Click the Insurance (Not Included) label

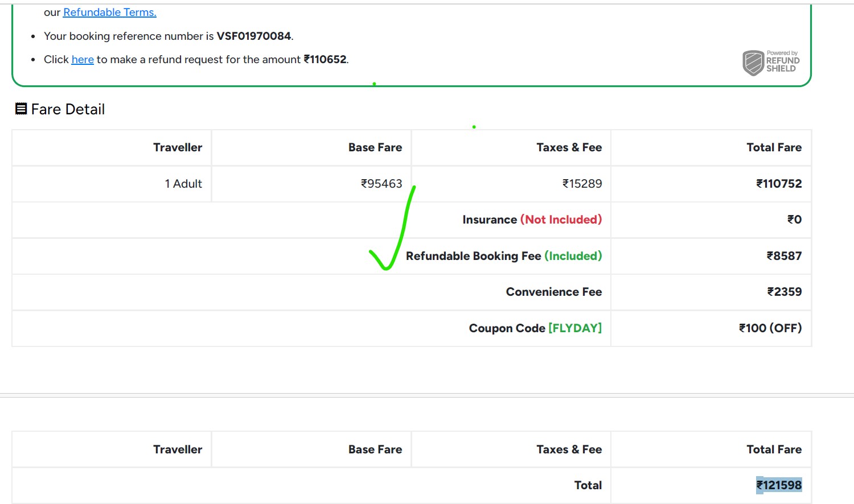click(532, 220)
